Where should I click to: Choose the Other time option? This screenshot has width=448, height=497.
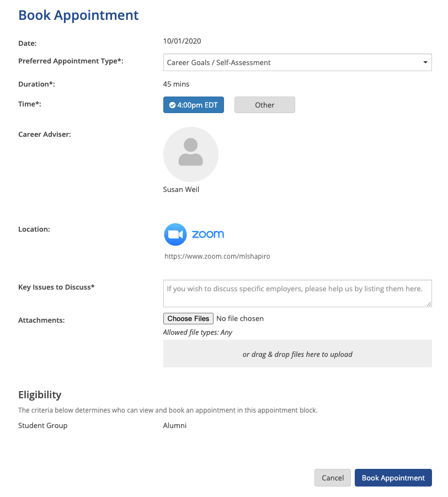pos(264,105)
